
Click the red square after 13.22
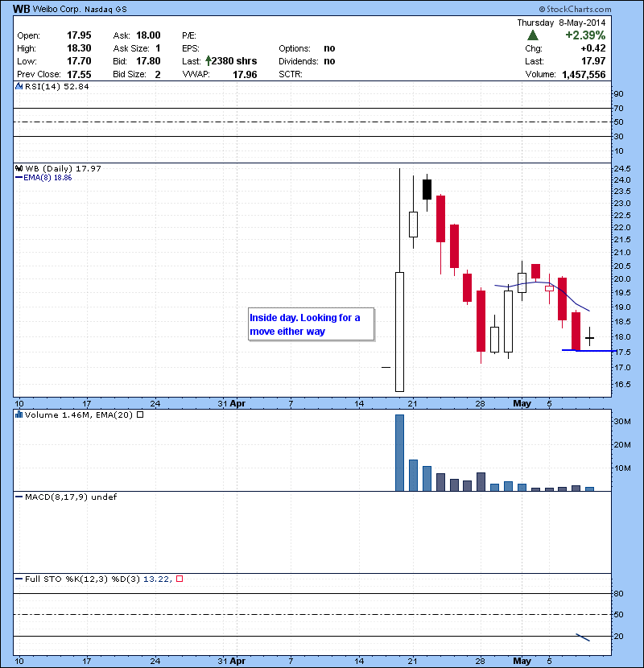[x=180, y=579]
